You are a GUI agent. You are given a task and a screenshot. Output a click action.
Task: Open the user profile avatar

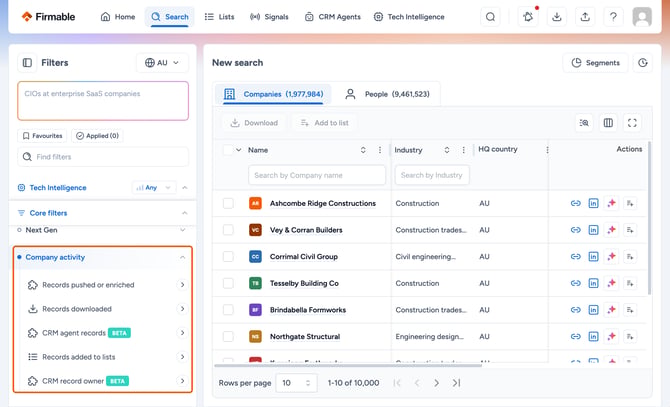click(642, 17)
